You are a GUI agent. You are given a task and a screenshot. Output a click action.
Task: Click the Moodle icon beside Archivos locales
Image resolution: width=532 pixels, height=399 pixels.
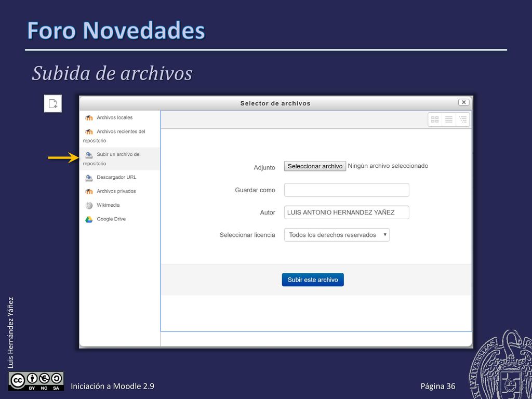[x=89, y=118]
